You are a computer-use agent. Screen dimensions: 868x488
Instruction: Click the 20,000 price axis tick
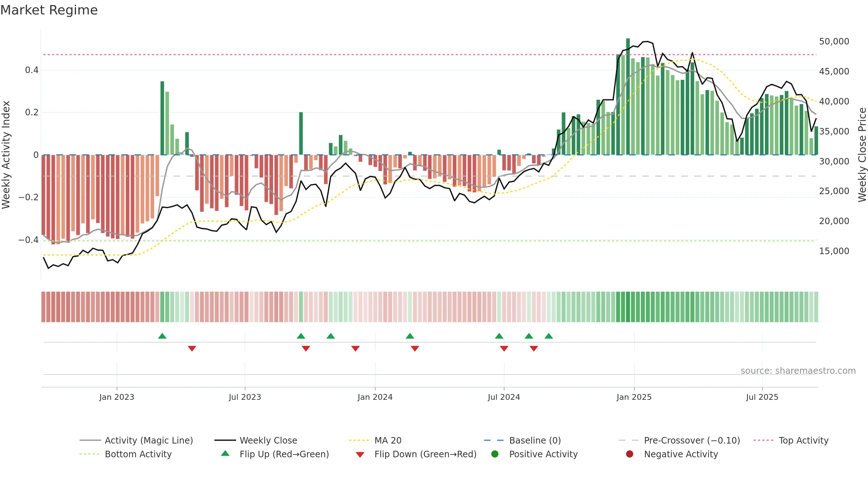click(x=834, y=221)
